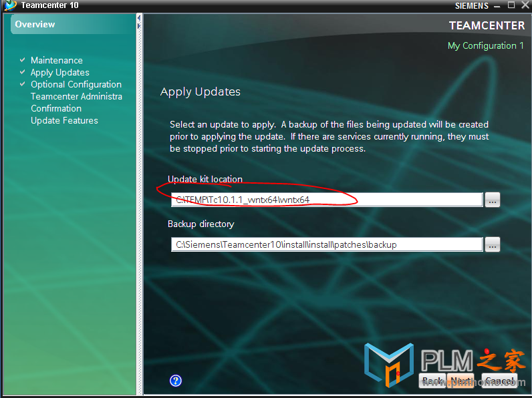Close the Teamcenter 10 window
Image resolution: width=532 pixels, height=398 pixels.
[525, 5]
